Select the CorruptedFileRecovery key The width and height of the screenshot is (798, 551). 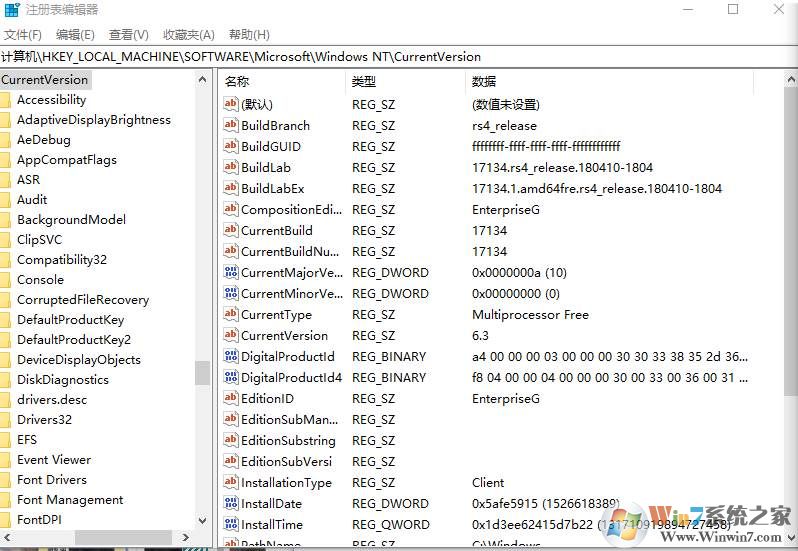tap(83, 300)
